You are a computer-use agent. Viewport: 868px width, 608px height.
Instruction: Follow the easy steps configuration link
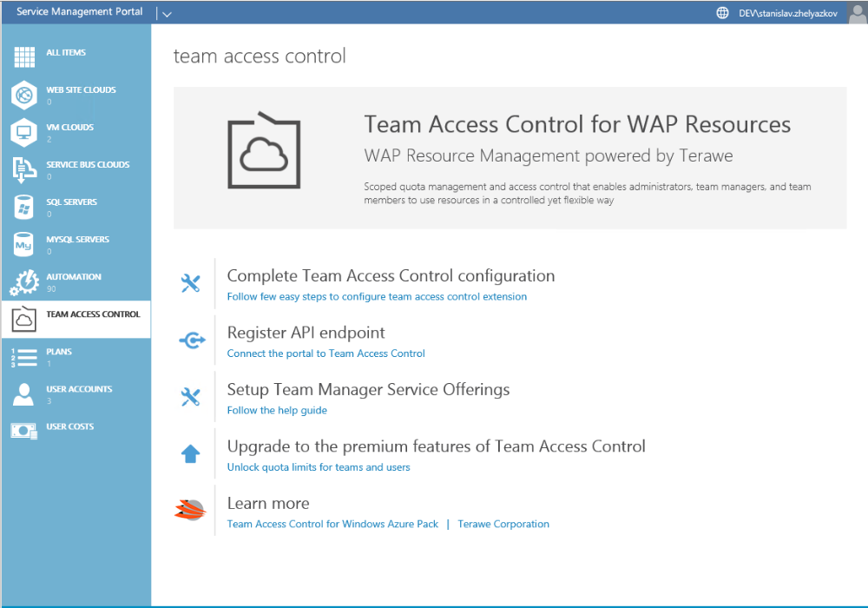pyautogui.click(x=377, y=297)
